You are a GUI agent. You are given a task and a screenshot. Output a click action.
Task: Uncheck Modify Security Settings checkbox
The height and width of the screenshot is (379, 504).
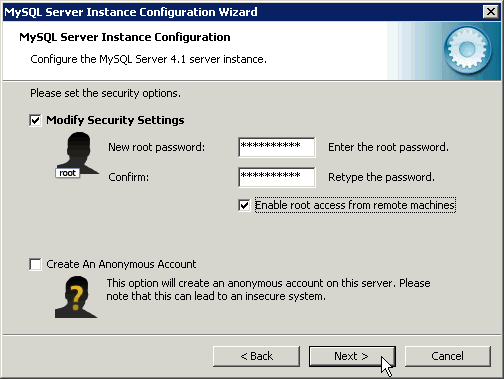point(35,120)
